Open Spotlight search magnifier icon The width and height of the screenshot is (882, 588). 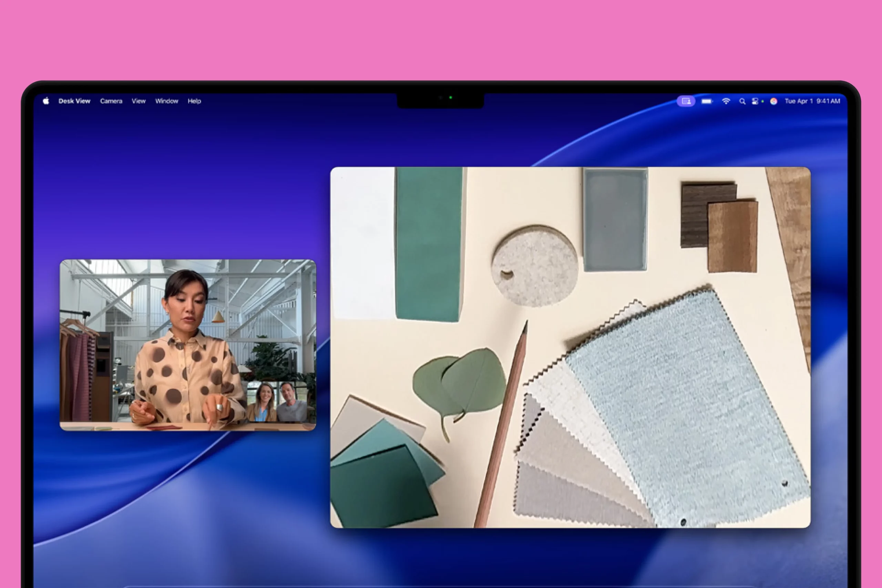tap(742, 101)
